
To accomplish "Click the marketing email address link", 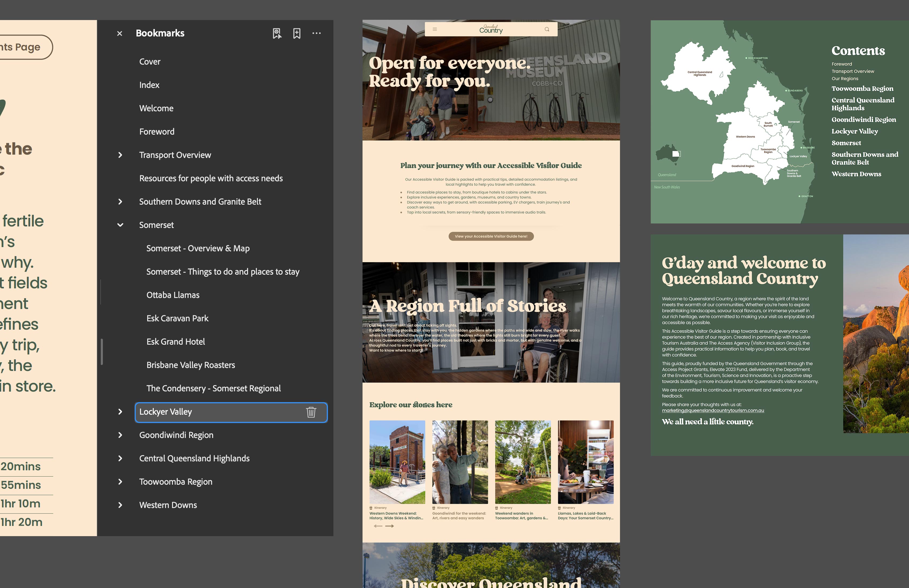I will [x=713, y=411].
